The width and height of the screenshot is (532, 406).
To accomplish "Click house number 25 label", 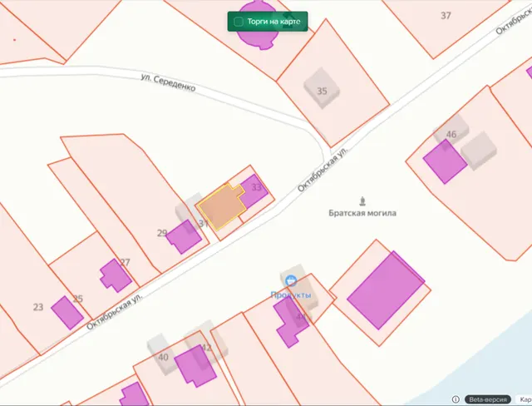I will pos(78,299).
